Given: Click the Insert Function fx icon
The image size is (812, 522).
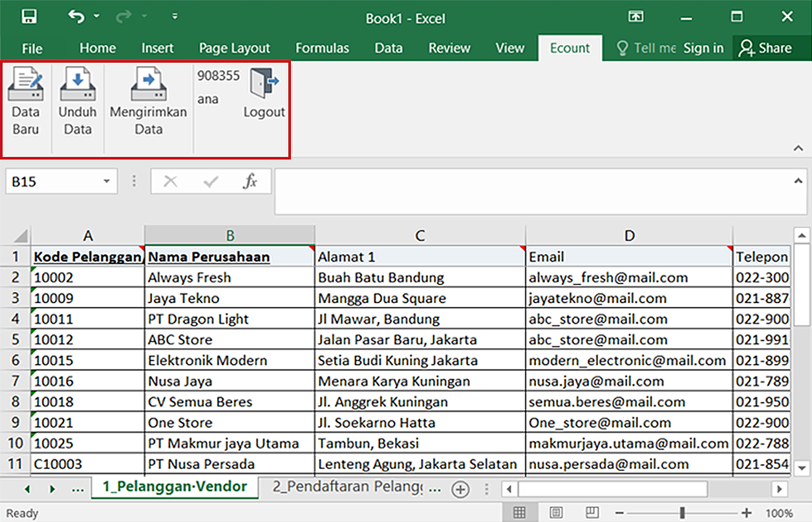Looking at the screenshot, I should click(x=250, y=182).
